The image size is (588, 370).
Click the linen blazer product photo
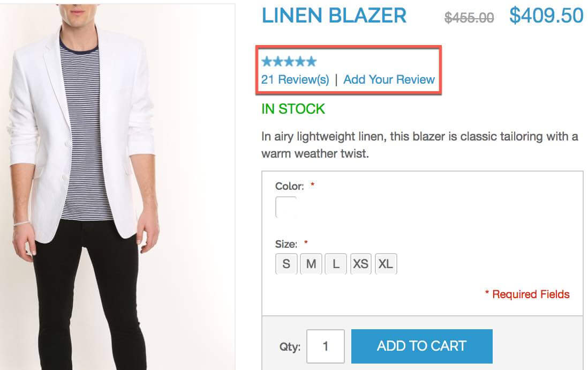(x=117, y=186)
